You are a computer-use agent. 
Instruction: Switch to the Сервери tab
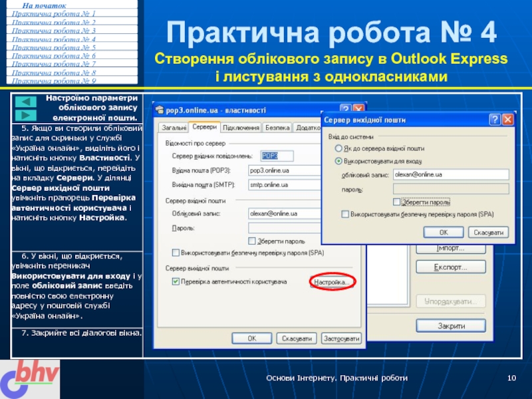(x=204, y=127)
